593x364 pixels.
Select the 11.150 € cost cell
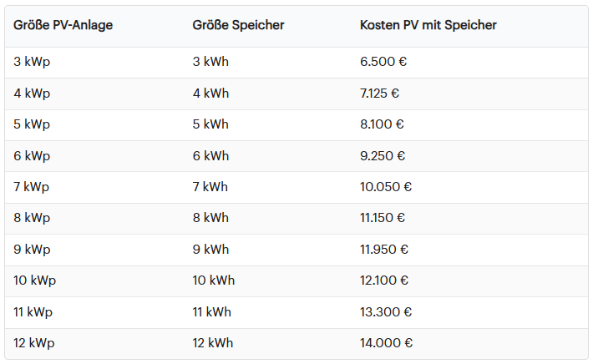pos(383,218)
